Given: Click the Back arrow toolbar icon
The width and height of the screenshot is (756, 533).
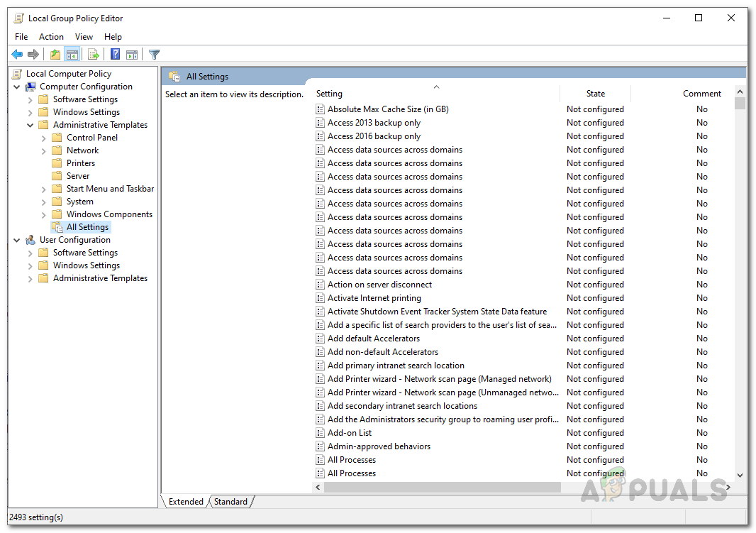Looking at the screenshot, I should click(17, 55).
